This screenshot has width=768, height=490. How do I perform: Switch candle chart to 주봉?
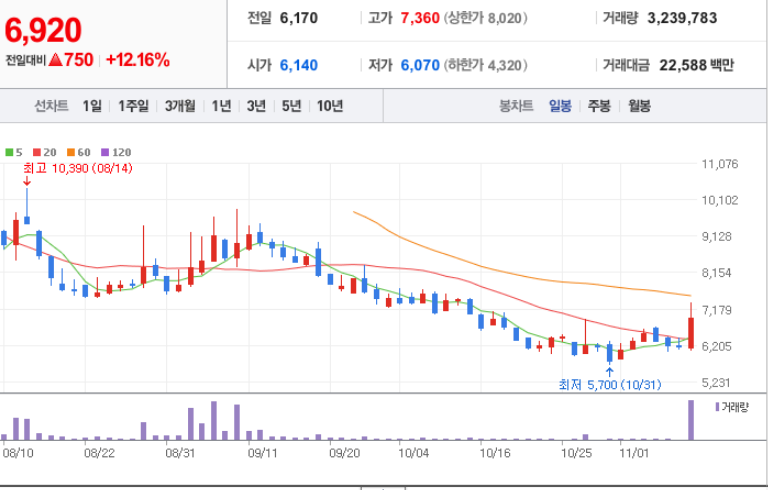click(599, 106)
